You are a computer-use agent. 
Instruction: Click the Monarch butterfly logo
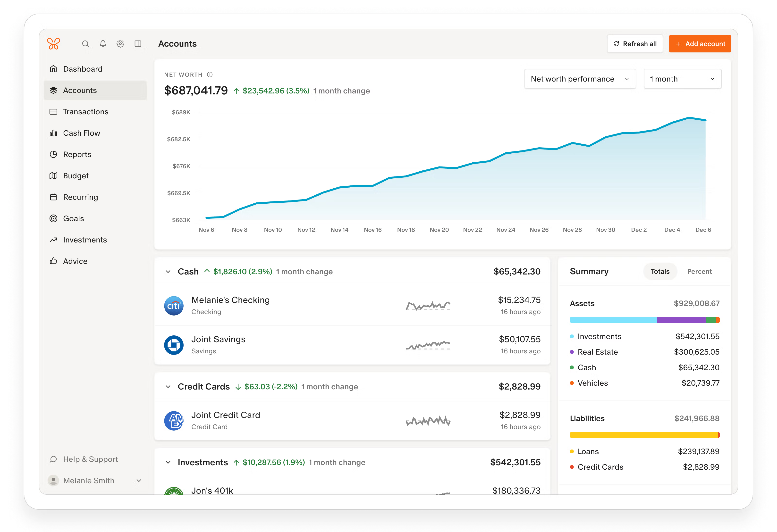(x=53, y=43)
